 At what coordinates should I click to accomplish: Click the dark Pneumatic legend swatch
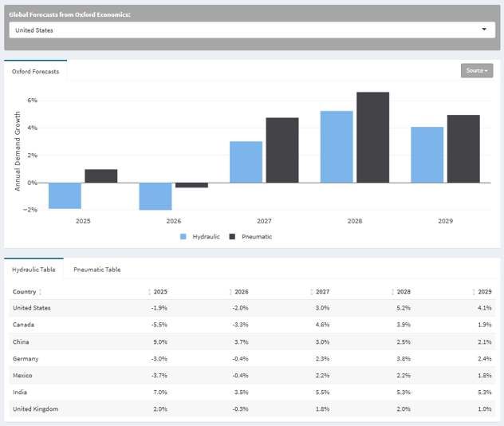(x=233, y=237)
